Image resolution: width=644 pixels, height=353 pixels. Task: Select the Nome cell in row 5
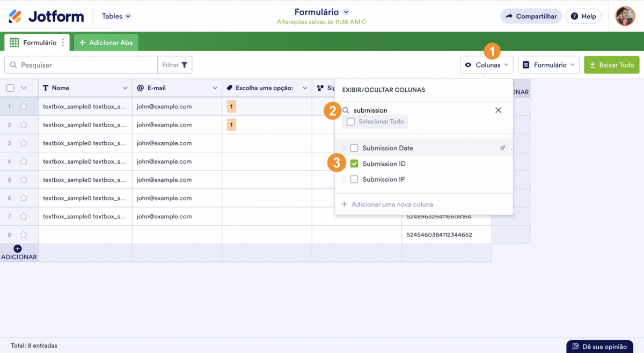(x=85, y=180)
